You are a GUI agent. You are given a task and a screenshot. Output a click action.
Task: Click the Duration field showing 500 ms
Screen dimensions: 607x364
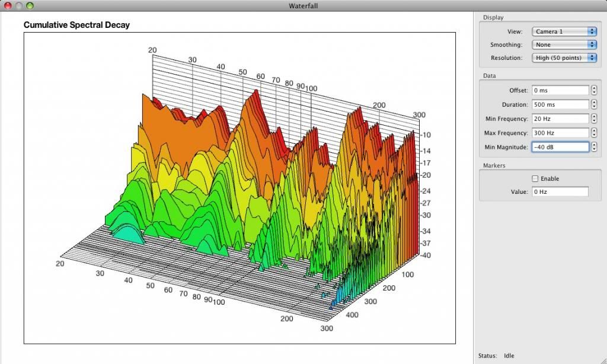[x=560, y=104]
